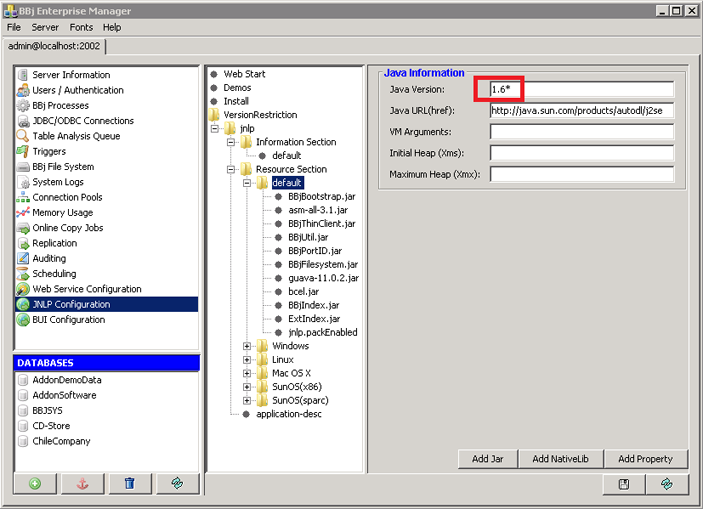Select CD-Store database
Screen dimensions: 703x509
[x=51, y=426]
